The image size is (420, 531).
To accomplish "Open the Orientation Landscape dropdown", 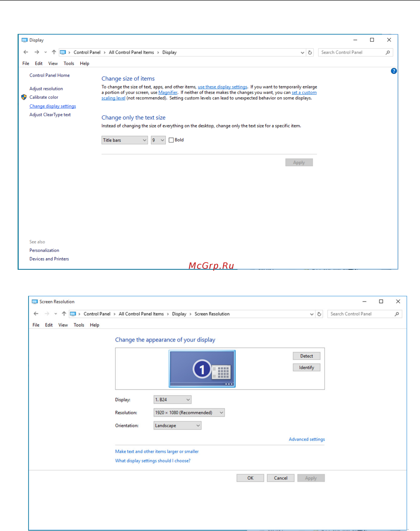I will point(177,426).
